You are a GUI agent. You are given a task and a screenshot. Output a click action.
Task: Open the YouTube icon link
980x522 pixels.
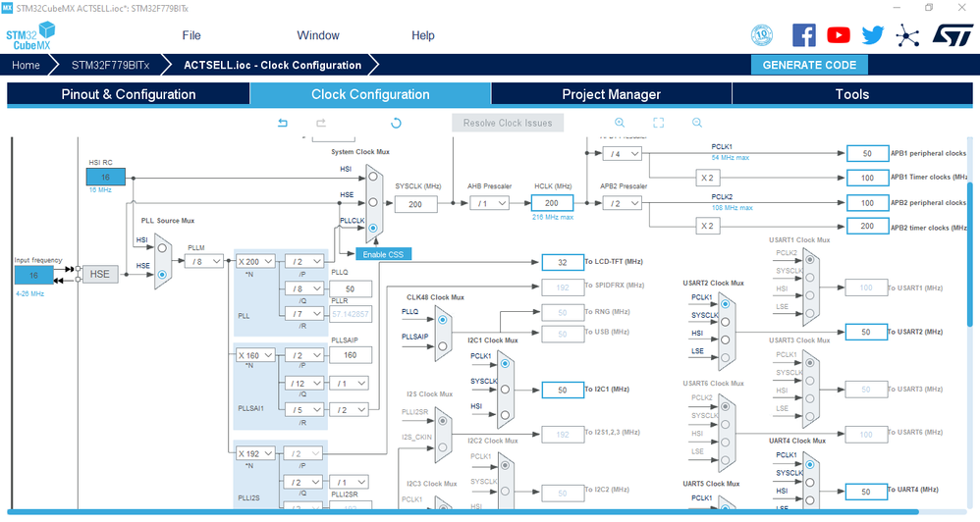[839, 35]
